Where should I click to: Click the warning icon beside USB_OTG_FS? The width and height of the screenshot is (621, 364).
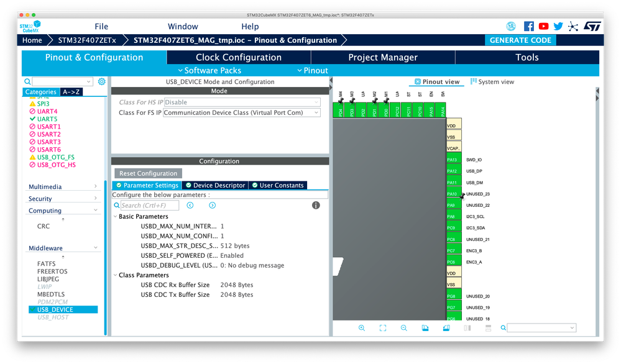click(x=32, y=158)
